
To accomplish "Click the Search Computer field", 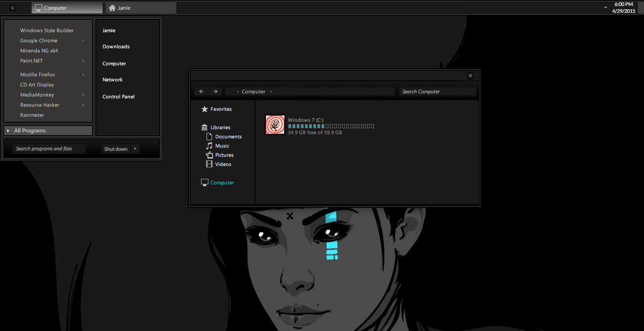I will [437, 91].
